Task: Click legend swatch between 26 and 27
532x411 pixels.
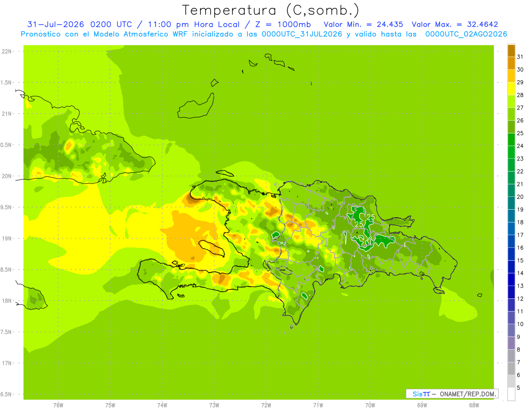Action: (511, 114)
